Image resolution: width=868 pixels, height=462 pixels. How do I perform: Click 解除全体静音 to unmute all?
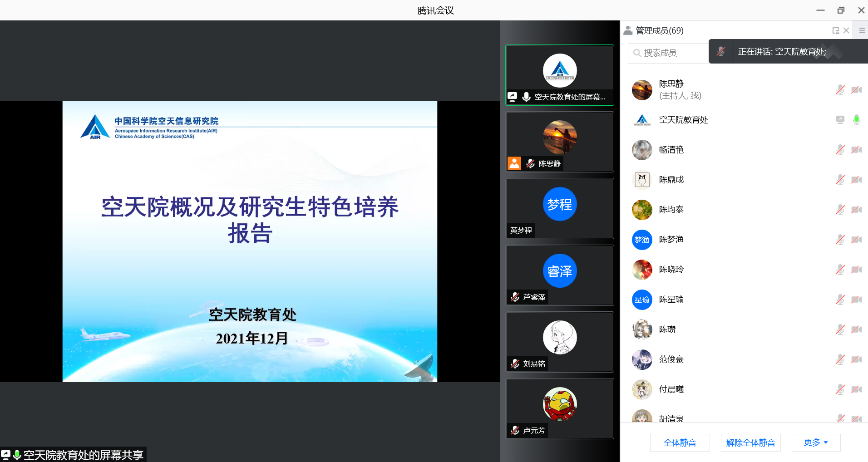tap(750, 442)
